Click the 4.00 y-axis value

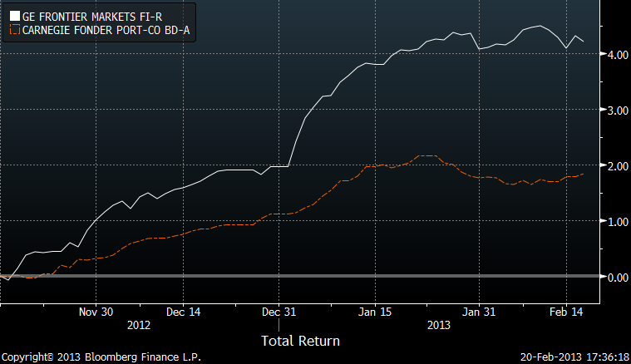coord(618,54)
